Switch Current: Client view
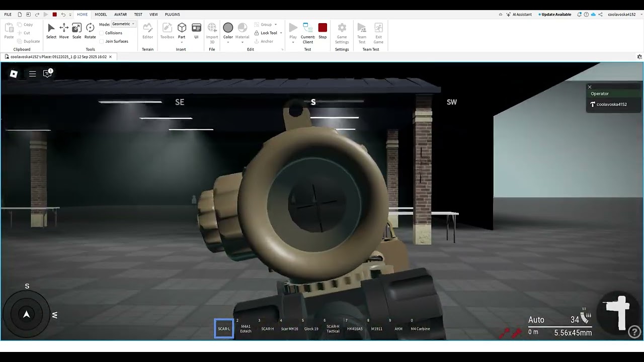644x362 pixels. tap(307, 33)
